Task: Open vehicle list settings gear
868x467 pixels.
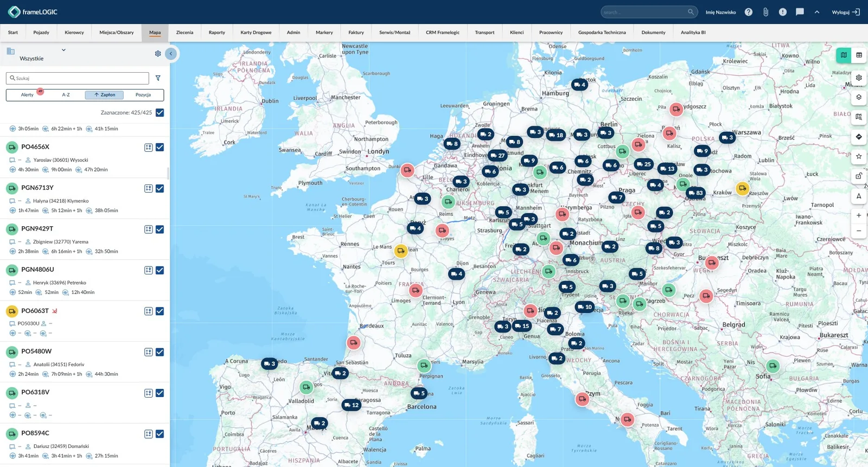Action: (158, 54)
